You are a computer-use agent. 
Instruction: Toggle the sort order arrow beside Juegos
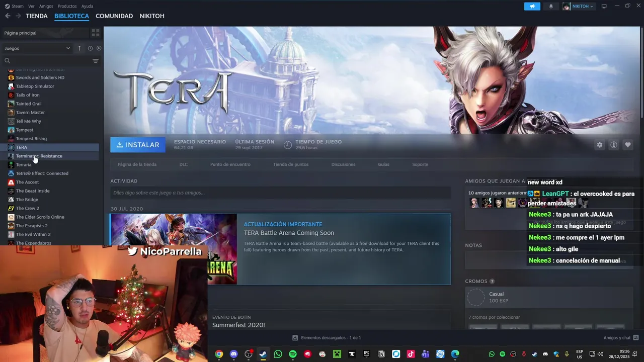[79, 48]
